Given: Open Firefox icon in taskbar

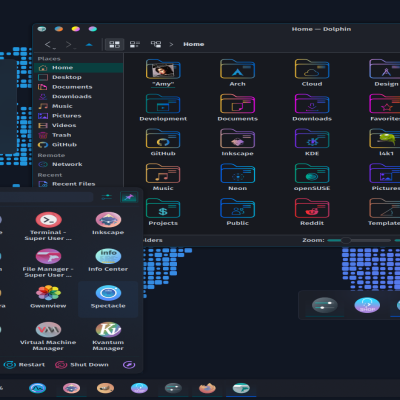Looking at the screenshot, I should (x=207, y=388).
